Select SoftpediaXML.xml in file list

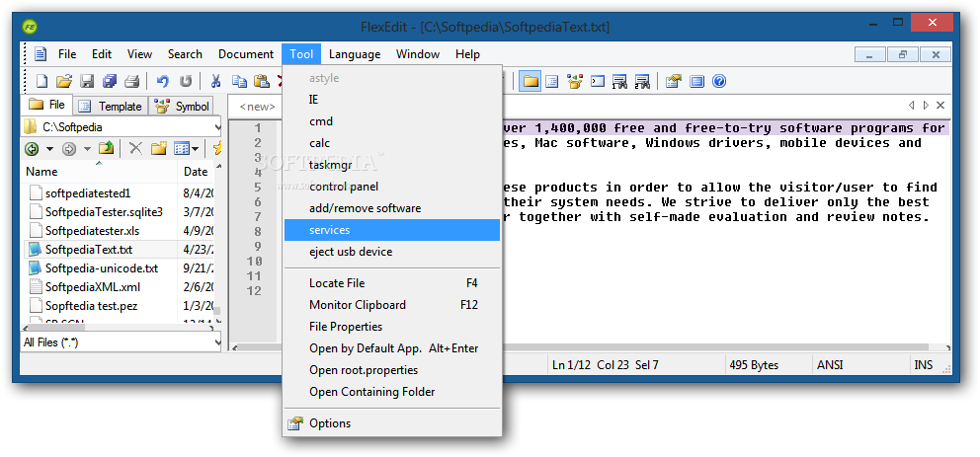point(93,287)
